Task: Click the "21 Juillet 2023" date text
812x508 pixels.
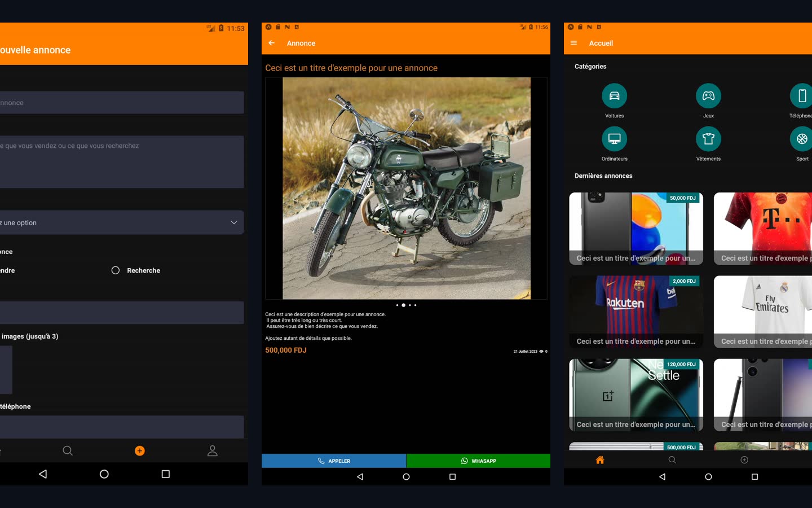Action: (x=526, y=352)
